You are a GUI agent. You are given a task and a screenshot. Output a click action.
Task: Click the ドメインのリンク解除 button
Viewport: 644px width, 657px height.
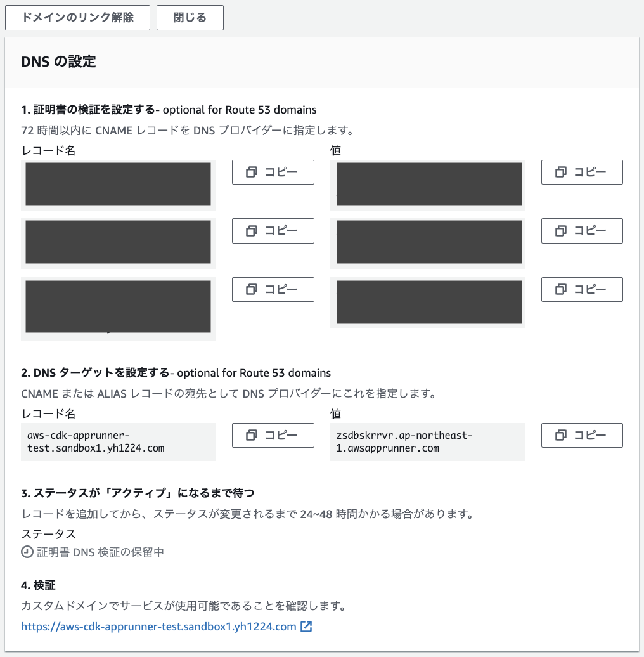77,18
